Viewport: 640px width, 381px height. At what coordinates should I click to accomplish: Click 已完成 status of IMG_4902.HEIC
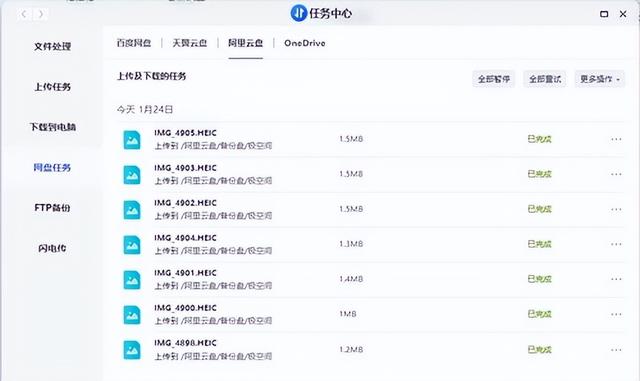coord(540,209)
